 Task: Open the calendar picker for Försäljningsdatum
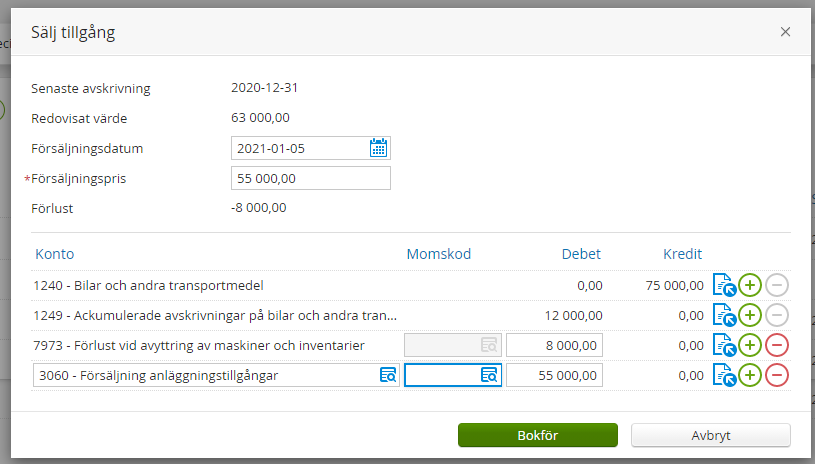pyautogui.click(x=378, y=149)
